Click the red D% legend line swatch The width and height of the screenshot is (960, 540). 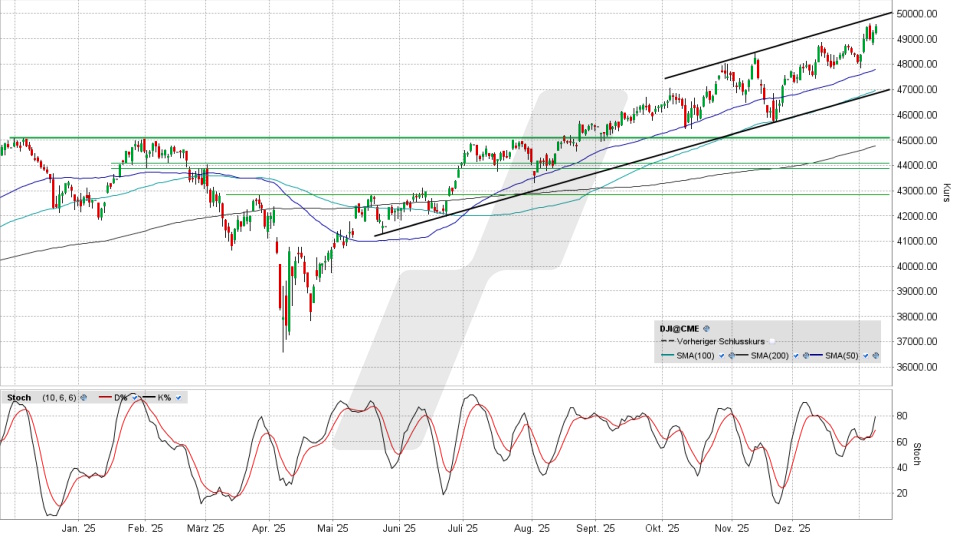pyautogui.click(x=105, y=397)
